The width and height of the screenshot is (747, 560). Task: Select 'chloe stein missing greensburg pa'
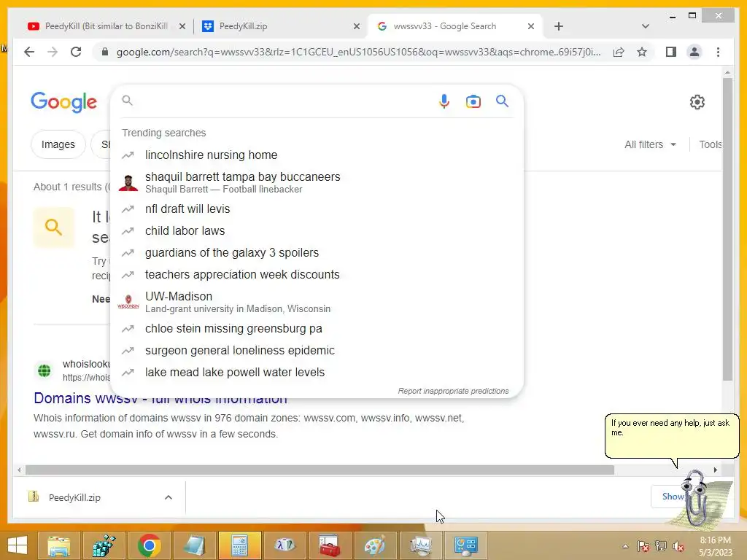point(317,328)
